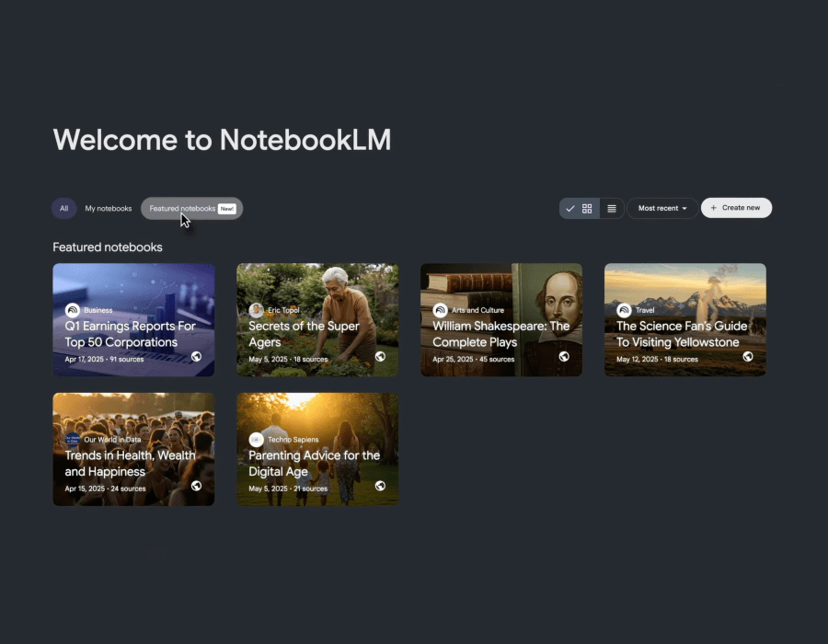Click the Our World in Data logo
Screen dimensions: 828x644
tap(73, 440)
